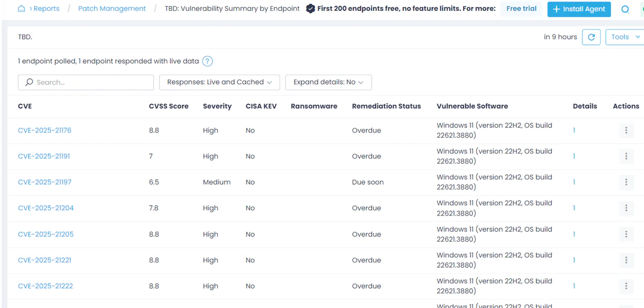Viewport: 644px width, 308px height.
Task: Open actions menu for CVE-2025-21197
Action: [x=626, y=182]
